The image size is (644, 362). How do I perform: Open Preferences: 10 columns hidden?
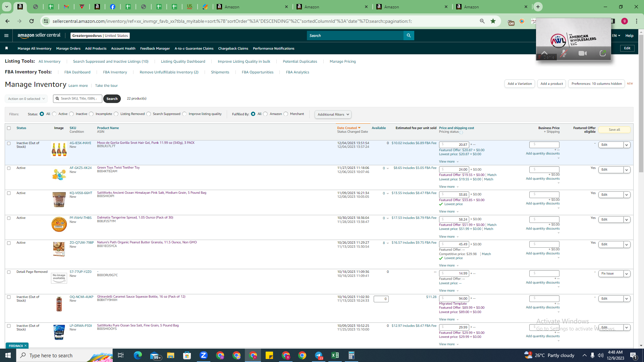596,84
